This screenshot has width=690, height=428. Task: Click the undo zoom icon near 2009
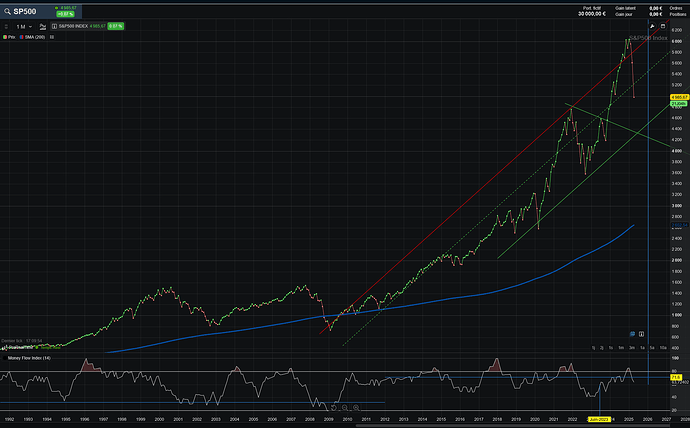(x=334, y=408)
